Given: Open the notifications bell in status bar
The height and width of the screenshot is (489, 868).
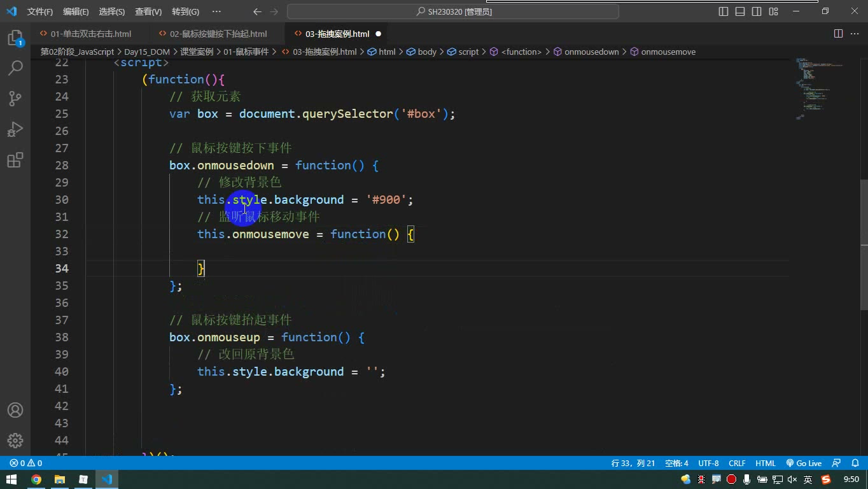Looking at the screenshot, I should (855, 463).
